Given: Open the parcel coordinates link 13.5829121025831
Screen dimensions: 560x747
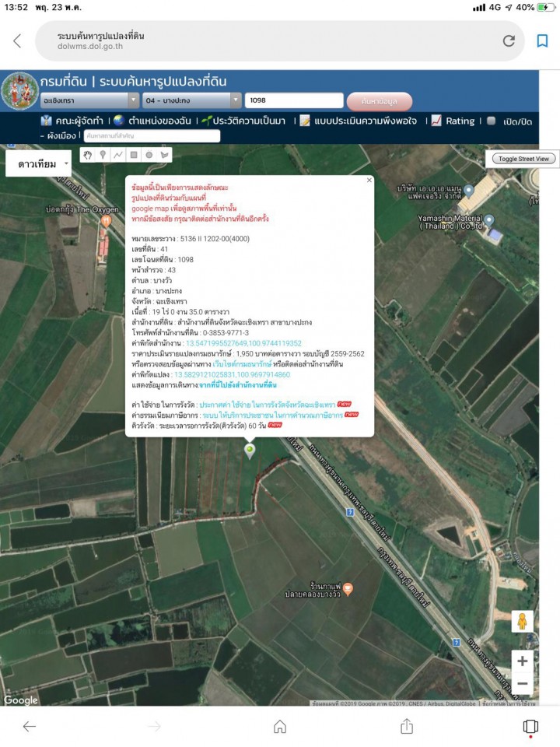Looking at the screenshot, I should 232,374.
